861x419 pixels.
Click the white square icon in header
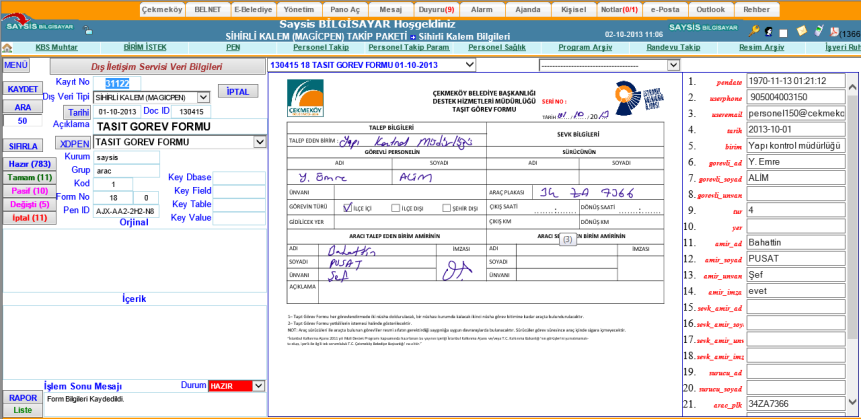[x=785, y=32]
